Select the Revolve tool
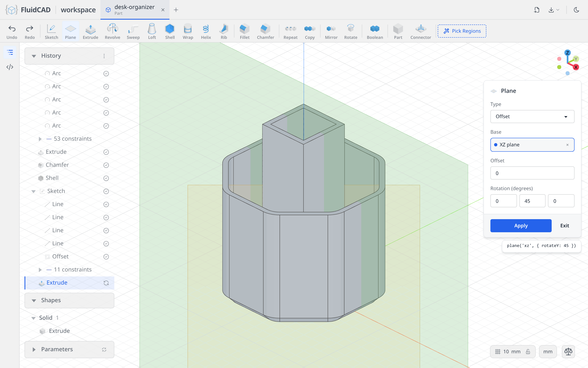 tap(112, 31)
